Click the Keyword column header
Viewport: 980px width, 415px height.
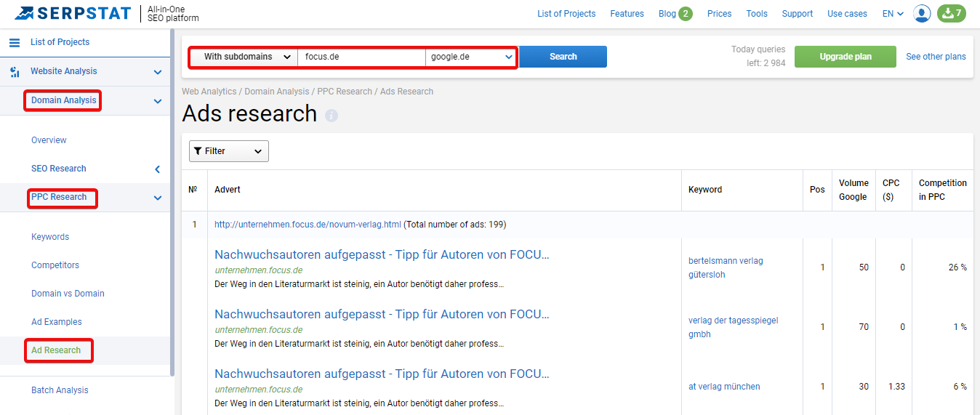click(x=705, y=190)
